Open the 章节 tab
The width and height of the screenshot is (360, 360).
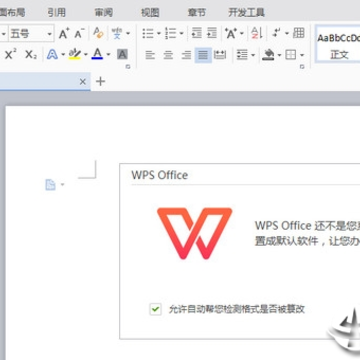(x=197, y=13)
